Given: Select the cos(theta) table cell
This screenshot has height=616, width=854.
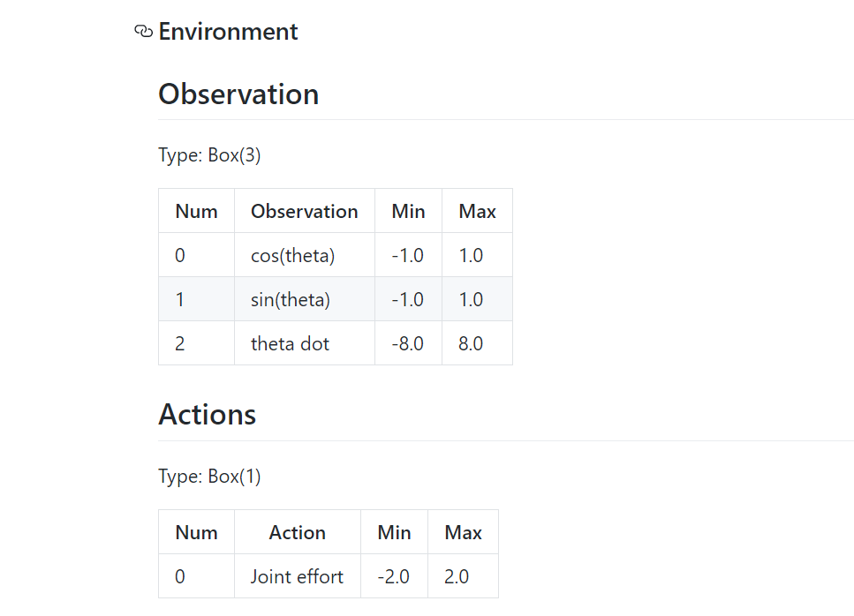Looking at the screenshot, I should pyautogui.click(x=305, y=255).
